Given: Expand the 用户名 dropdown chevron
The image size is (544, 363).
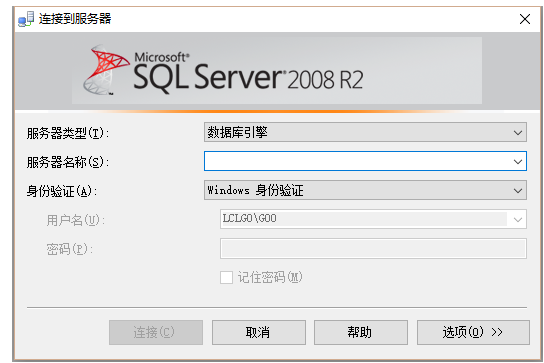Looking at the screenshot, I should pyautogui.click(x=518, y=219).
